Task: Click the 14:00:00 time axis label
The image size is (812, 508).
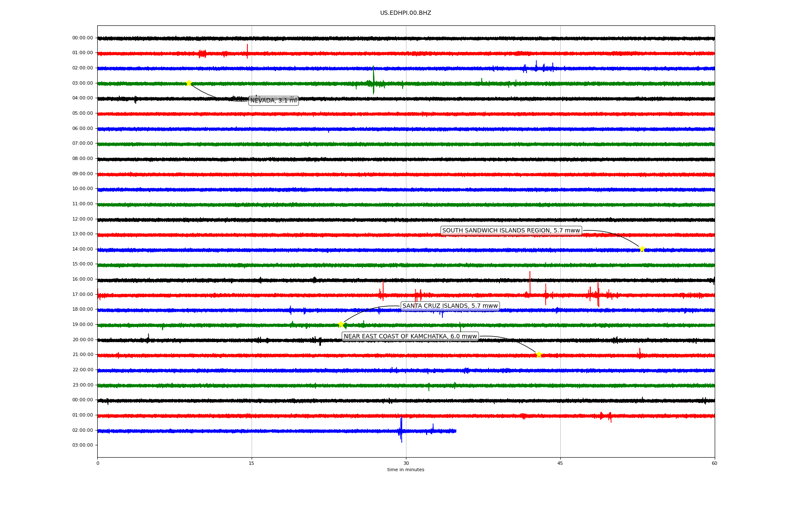Action: point(82,249)
